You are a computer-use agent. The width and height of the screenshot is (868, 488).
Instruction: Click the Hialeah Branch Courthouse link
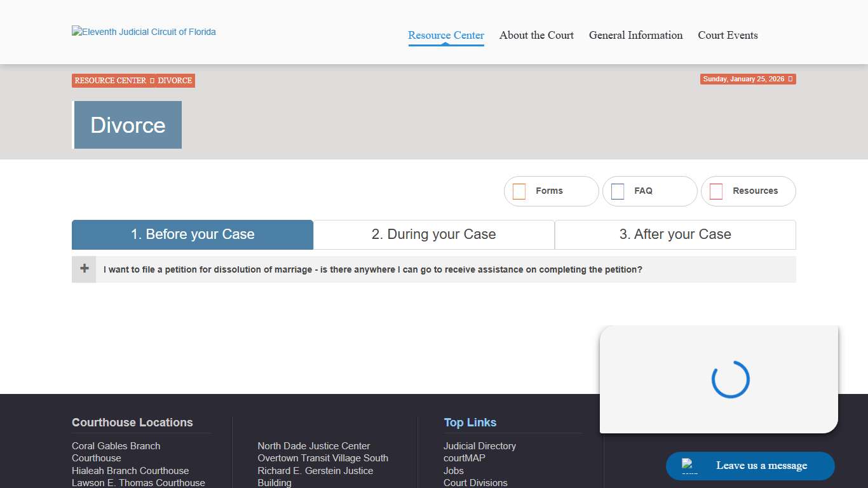(x=130, y=471)
